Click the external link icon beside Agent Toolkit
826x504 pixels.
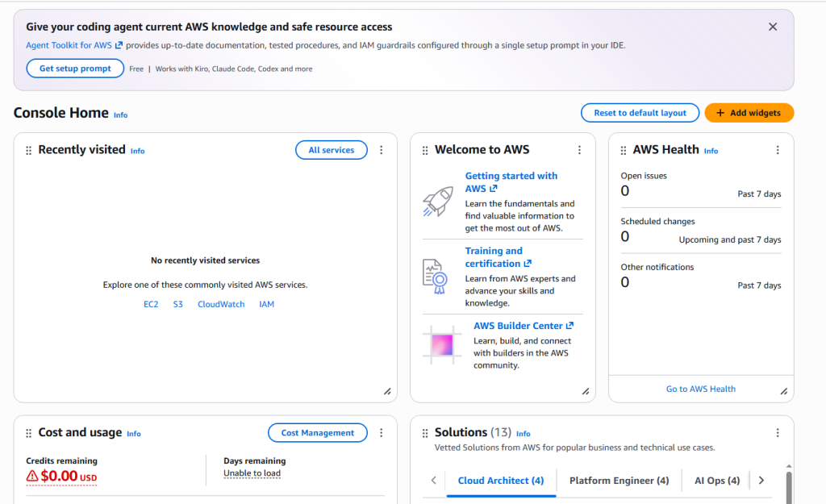coord(119,45)
